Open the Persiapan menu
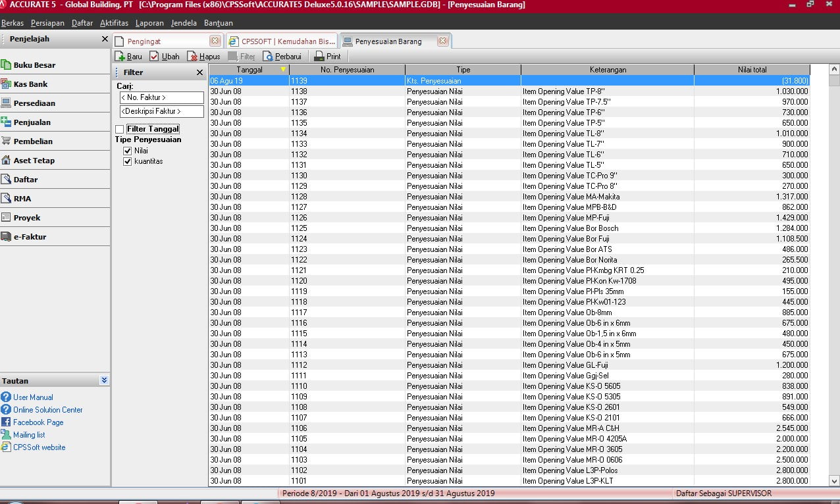Image resolution: width=840 pixels, height=504 pixels. point(47,23)
